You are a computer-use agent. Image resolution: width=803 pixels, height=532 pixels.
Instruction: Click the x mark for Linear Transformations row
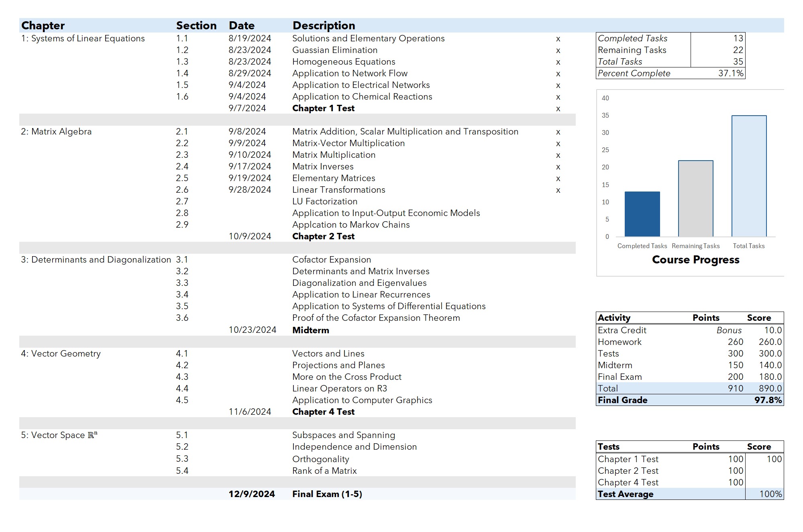558,190
